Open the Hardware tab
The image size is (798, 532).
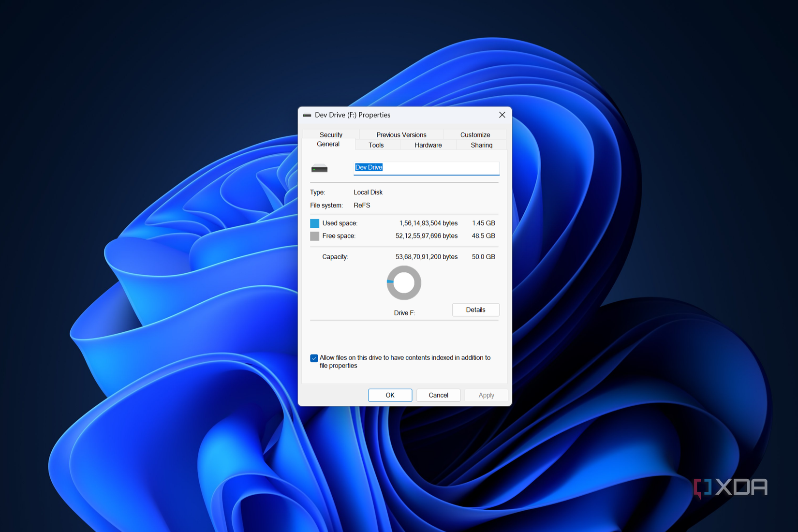[428, 145]
